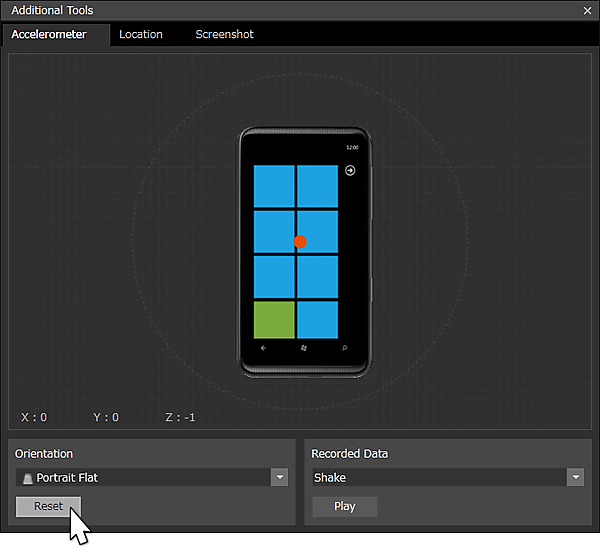Tap the green tile on the phone
Image resolution: width=600 pixels, height=550 pixels.
[274, 319]
